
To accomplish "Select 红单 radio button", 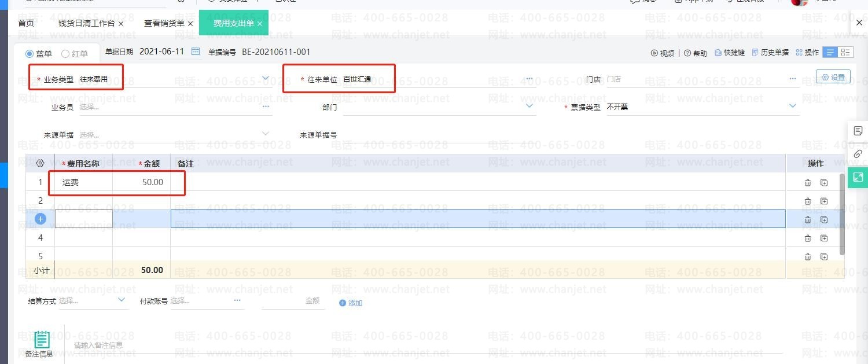I will (x=65, y=54).
